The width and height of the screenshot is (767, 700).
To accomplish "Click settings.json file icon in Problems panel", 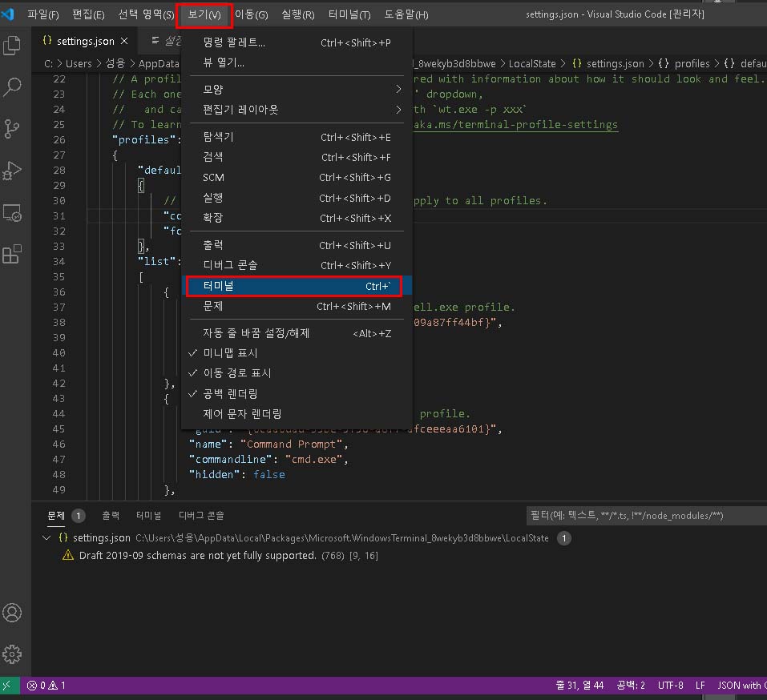I will click(63, 537).
